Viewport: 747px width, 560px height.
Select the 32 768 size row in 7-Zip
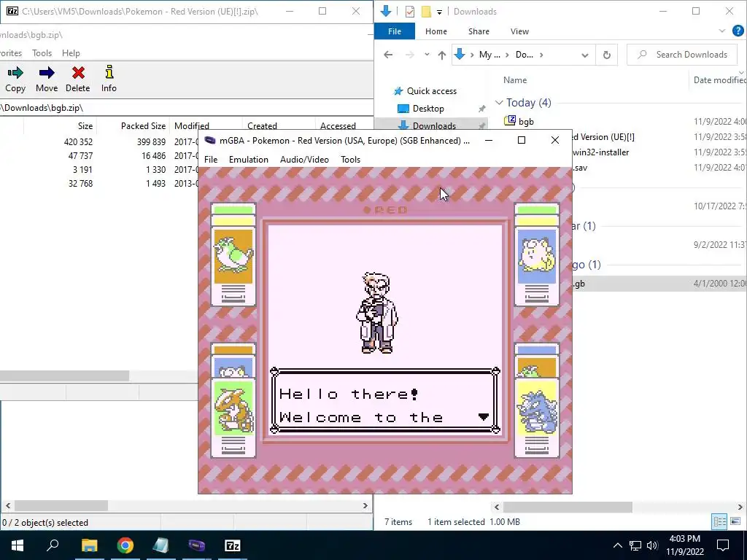[99, 183]
